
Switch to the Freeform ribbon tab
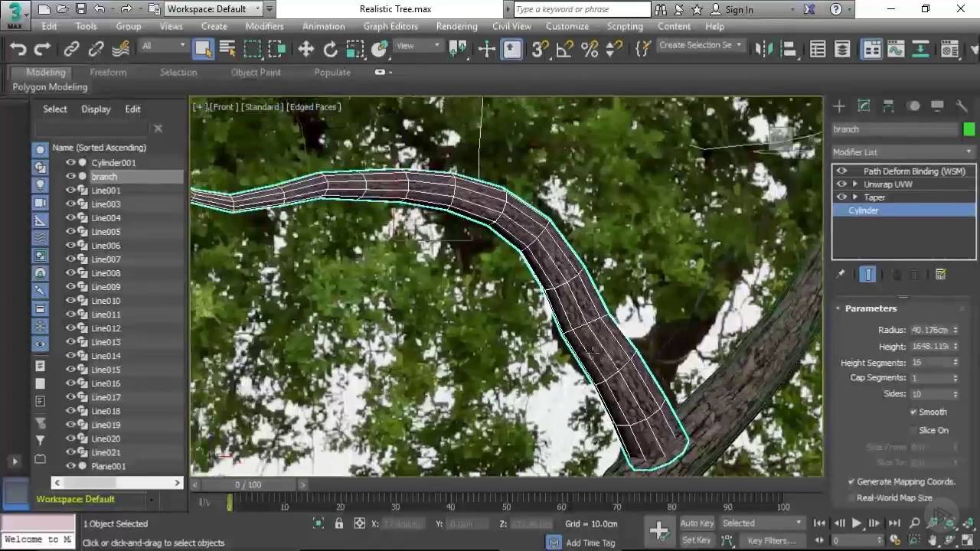click(x=108, y=72)
